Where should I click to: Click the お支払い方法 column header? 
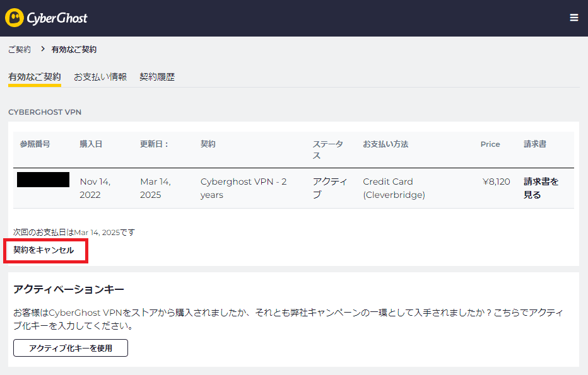[x=385, y=144]
